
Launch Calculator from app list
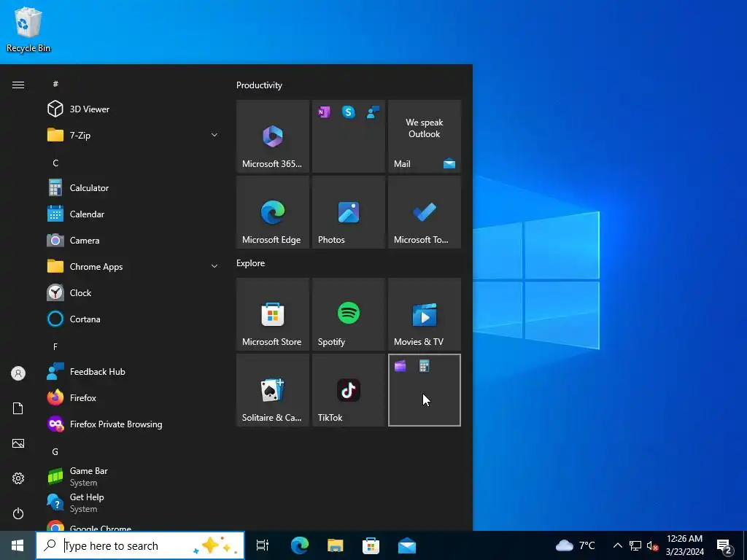click(x=133, y=187)
